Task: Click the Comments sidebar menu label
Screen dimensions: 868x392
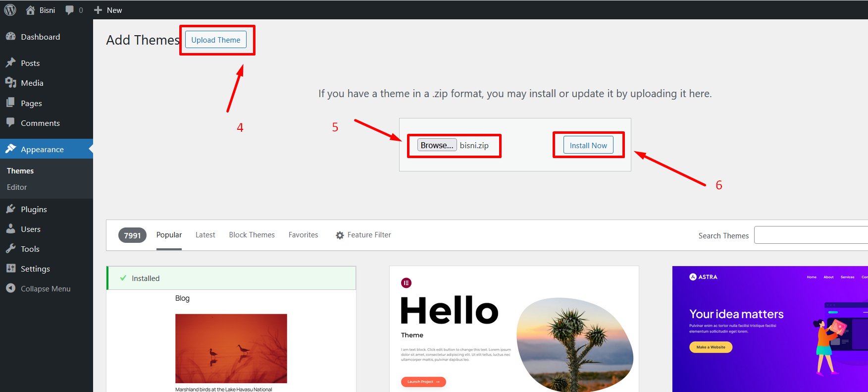Action: pos(40,123)
